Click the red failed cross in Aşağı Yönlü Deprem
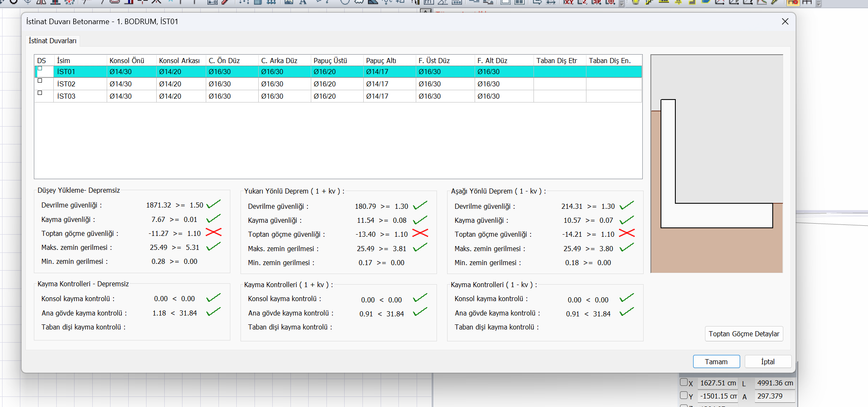The height and width of the screenshot is (407, 868). [627, 233]
